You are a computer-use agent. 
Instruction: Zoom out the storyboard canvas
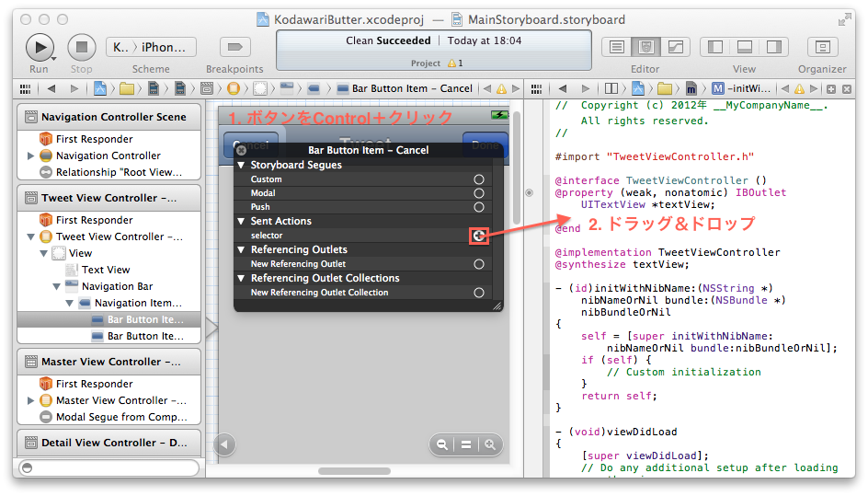[x=442, y=444]
